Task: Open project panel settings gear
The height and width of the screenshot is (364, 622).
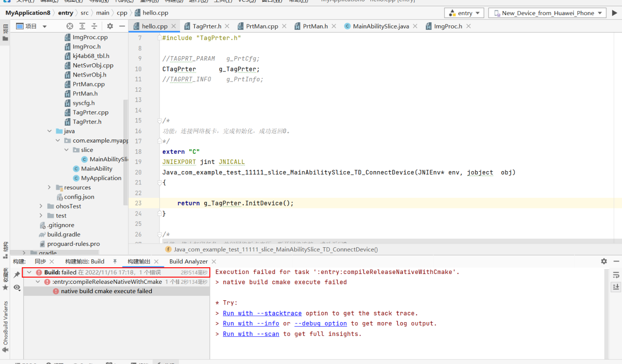Action: click(x=110, y=26)
